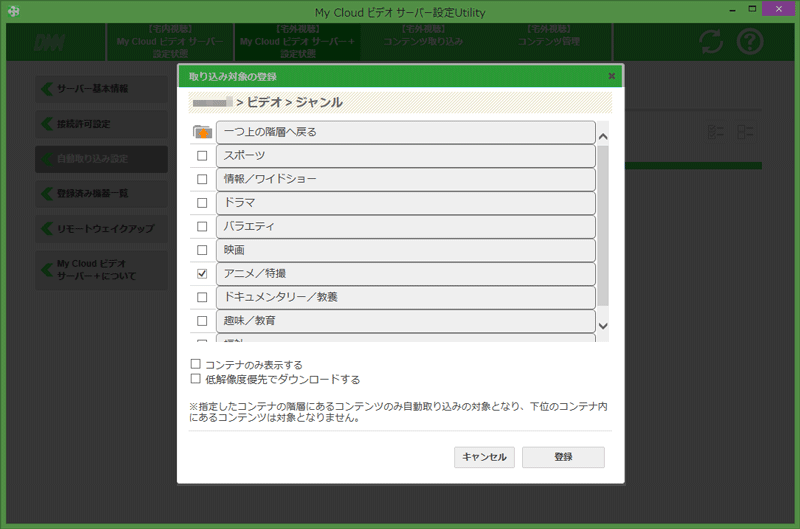Open My Cloud ビデオ サーバー+について sidebar item
The height and width of the screenshot is (529, 800).
[x=102, y=270]
